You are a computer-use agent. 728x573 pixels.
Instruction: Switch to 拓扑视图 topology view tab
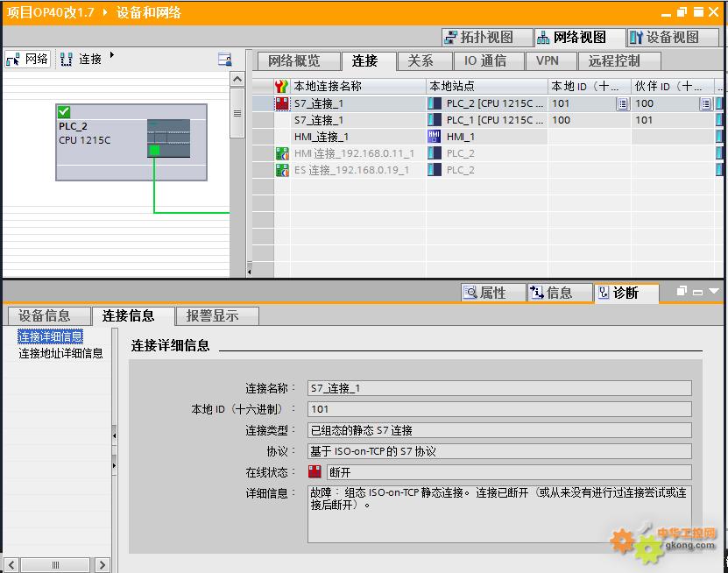click(x=486, y=37)
